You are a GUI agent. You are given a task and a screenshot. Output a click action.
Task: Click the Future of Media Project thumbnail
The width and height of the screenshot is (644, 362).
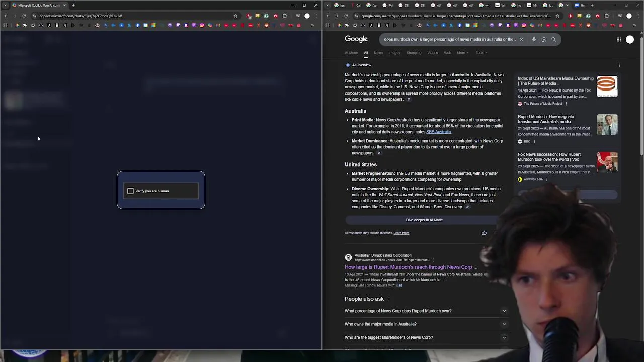tap(607, 86)
